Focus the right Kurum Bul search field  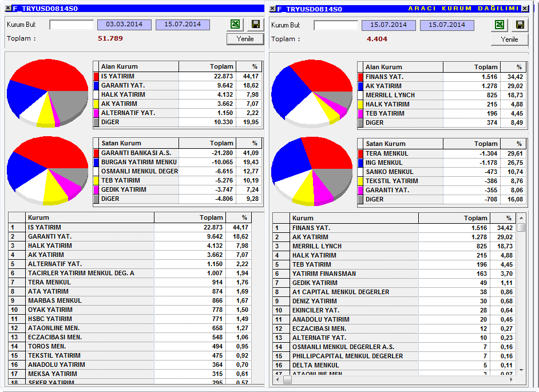pyautogui.click(x=336, y=25)
